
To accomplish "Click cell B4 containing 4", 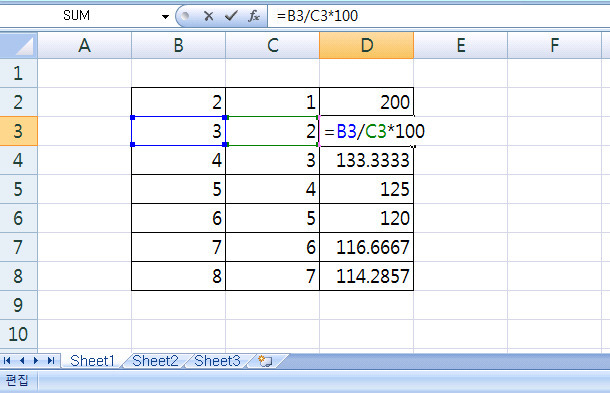I will pos(179,160).
